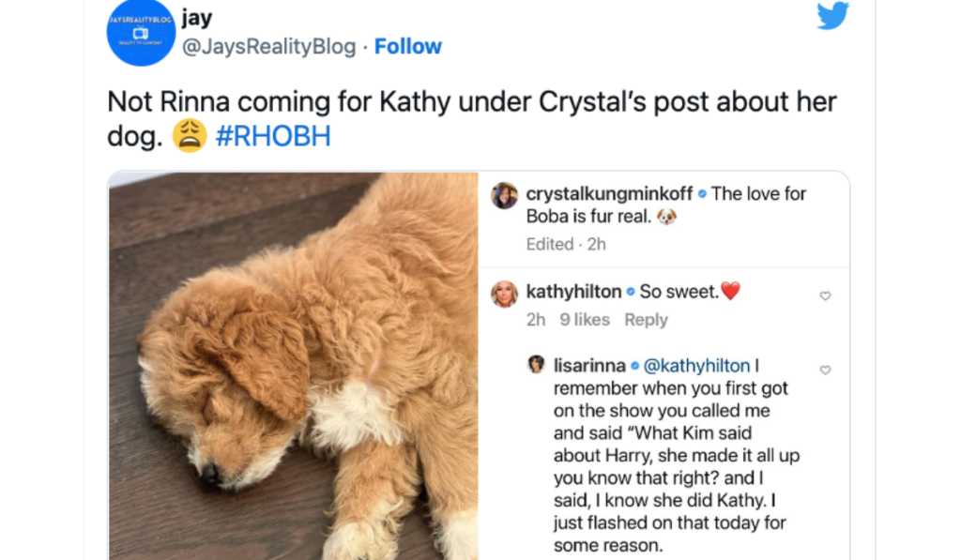This screenshot has height=560, width=961.
Task: Like kathyhilton's comment with the heart outline
Action: tap(825, 295)
